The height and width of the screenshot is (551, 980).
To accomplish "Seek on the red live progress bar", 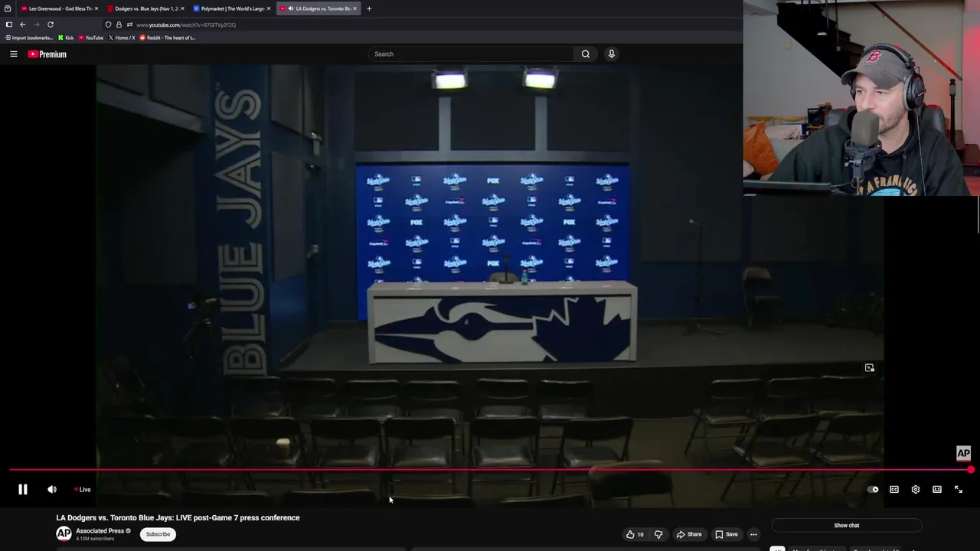I will click(490, 470).
